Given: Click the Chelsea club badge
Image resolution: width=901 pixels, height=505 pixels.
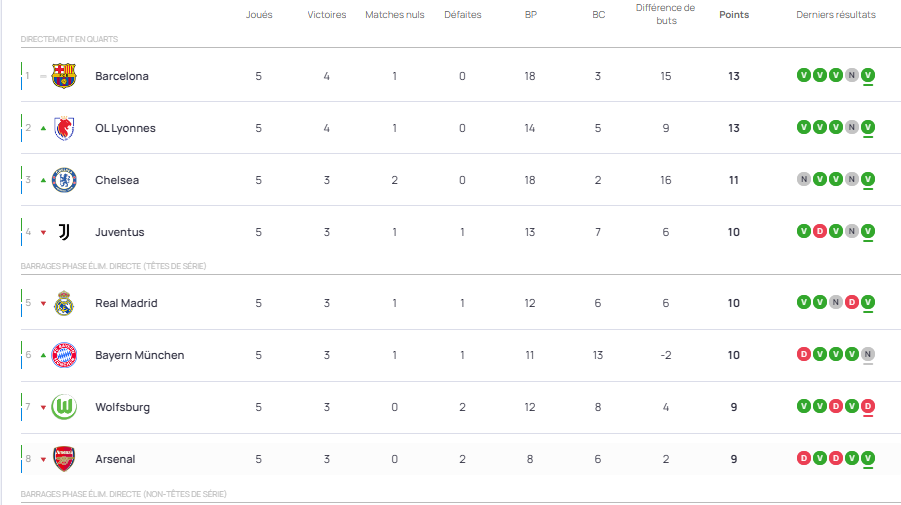Looking at the screenshot, I should 64,180.
